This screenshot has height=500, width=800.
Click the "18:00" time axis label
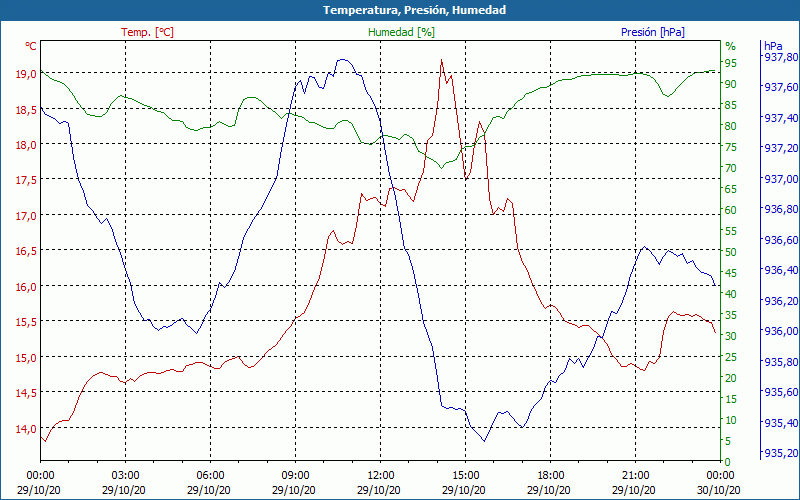pos(551,476)
